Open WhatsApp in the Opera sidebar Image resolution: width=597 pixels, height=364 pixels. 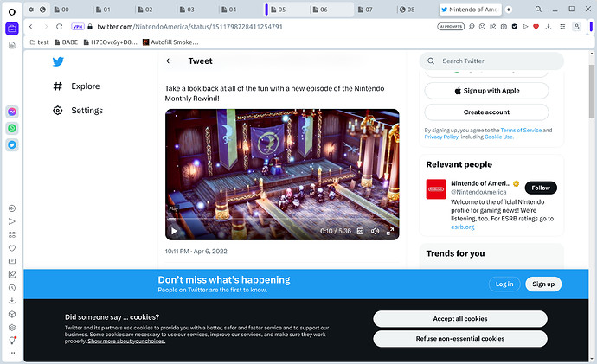pyautogui.click(x=12, y=128)
